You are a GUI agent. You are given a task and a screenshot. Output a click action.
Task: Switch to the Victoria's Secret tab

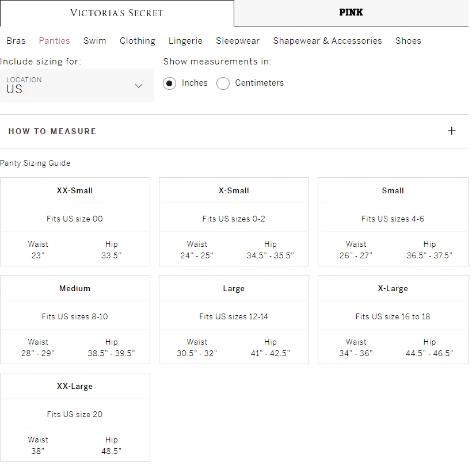tap(117, 13)
